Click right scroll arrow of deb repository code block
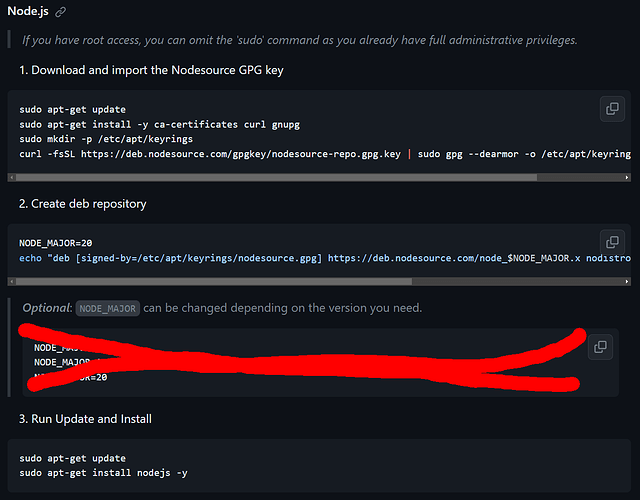Image resolution: width=640 pixels, height=500 pixels. pyautogui.click(x=627, y=282)
